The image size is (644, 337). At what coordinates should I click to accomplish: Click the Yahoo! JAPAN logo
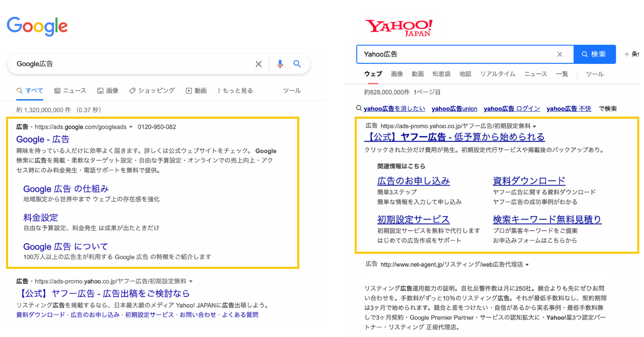coord(398,27)
